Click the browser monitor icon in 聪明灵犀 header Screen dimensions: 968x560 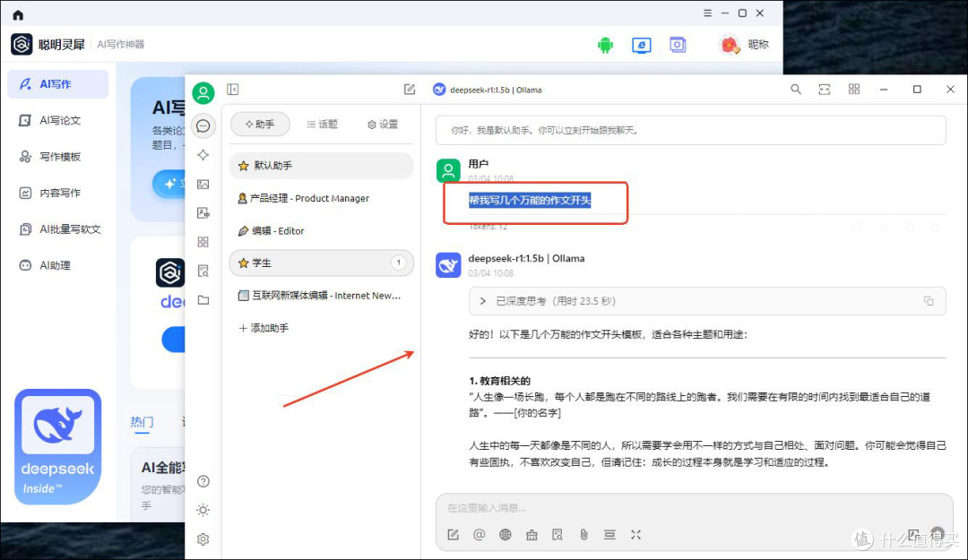point(642,45)
